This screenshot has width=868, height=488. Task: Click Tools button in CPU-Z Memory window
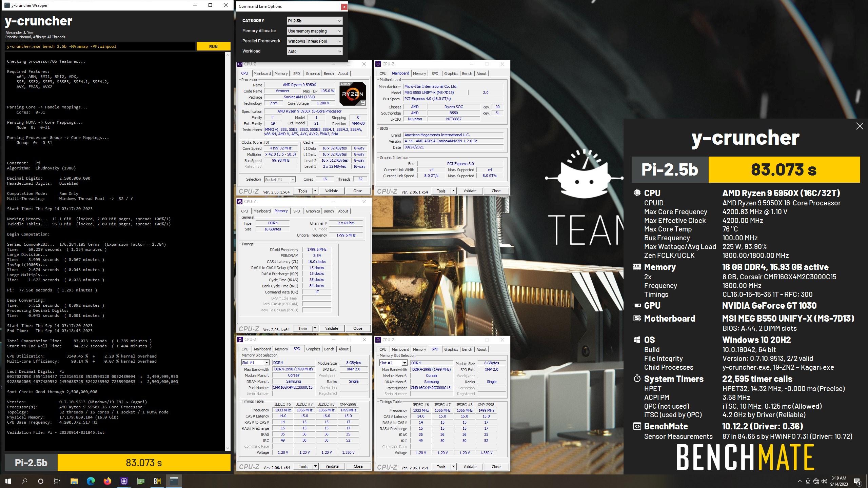[303, 328]
